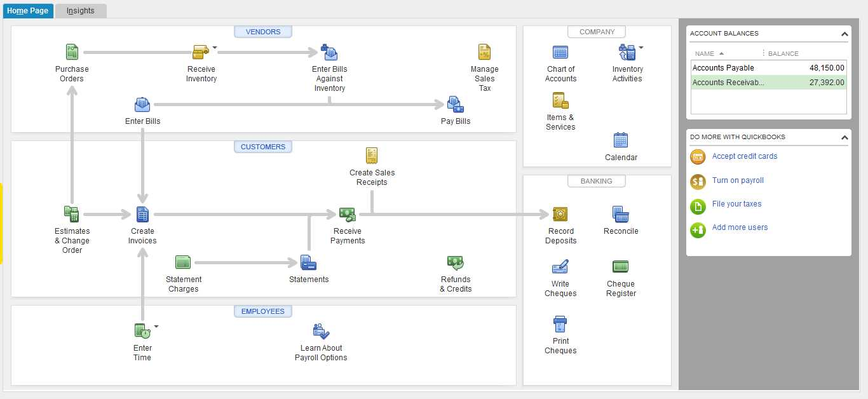Image resolution: width=868 pixels, height=399 pixels.
Task: Click the Refunds & Credits icon
Action: (455, 262)
